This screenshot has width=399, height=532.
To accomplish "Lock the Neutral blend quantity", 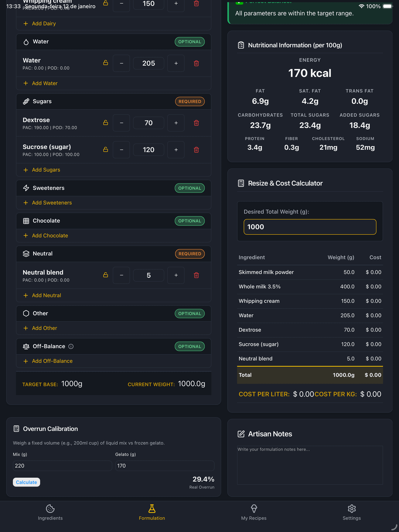I will [x=106, y=275].
